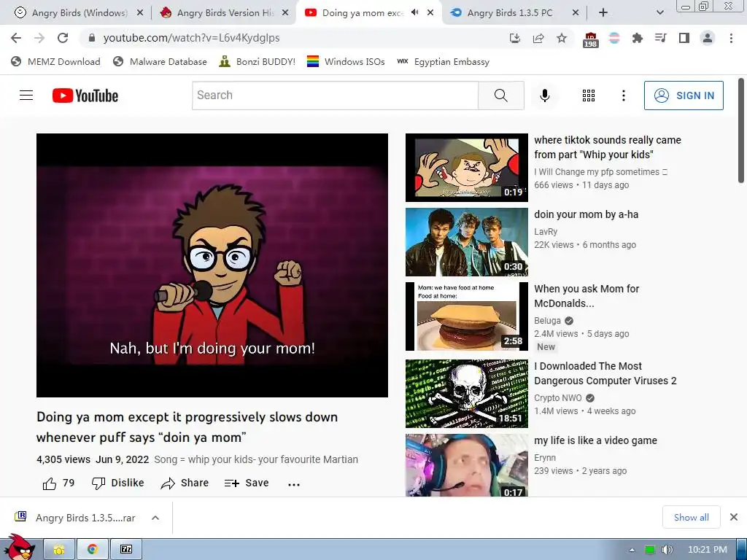Open 'When you ask Mom for McDonalds' thumbnail

[x=467, y=316]
